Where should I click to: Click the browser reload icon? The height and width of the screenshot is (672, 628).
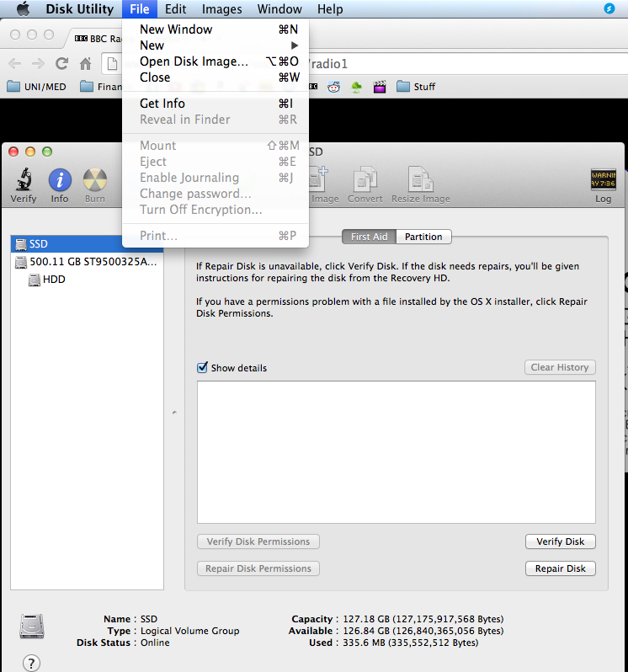(x=61, y=64)
